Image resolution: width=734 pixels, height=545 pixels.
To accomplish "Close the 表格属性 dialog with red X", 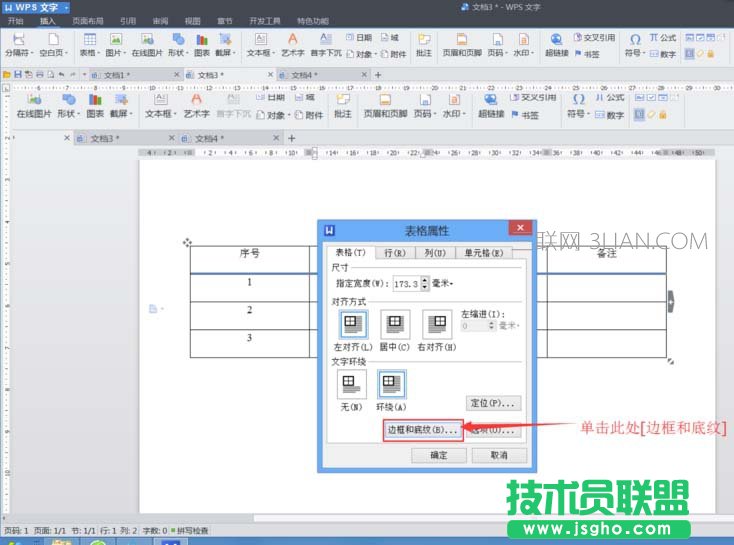I will coord(520,228).
